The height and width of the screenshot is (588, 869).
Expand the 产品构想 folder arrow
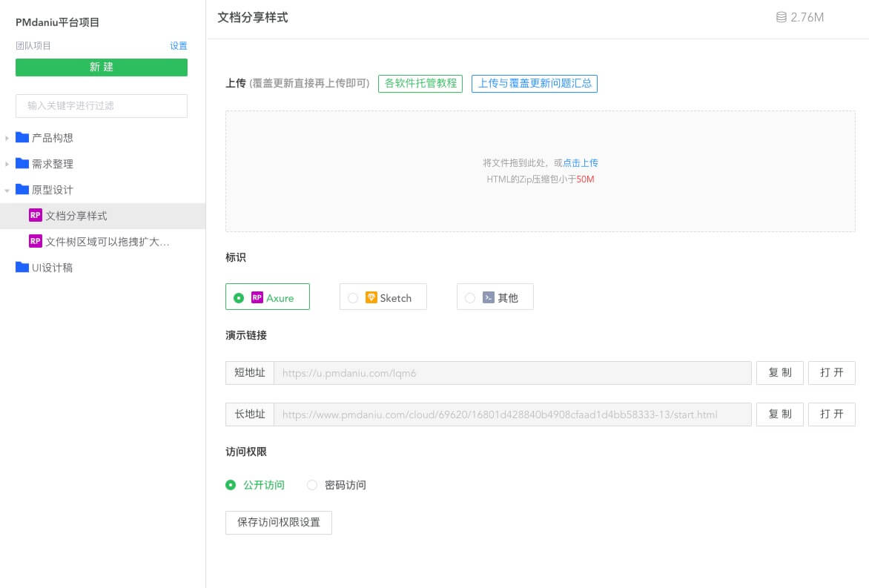7,139
